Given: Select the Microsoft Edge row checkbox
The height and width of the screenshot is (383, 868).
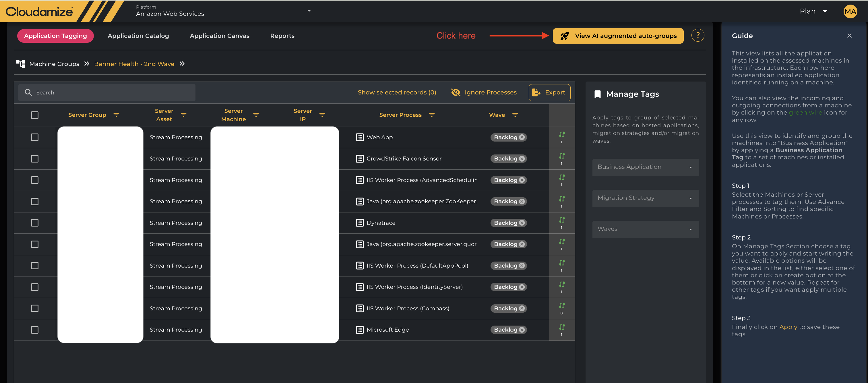Looking at the screenshot, I should pos(35,330).
